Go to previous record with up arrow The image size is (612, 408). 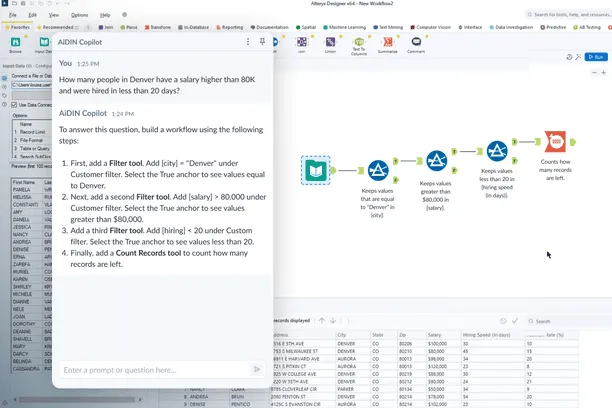coord(322,321)
